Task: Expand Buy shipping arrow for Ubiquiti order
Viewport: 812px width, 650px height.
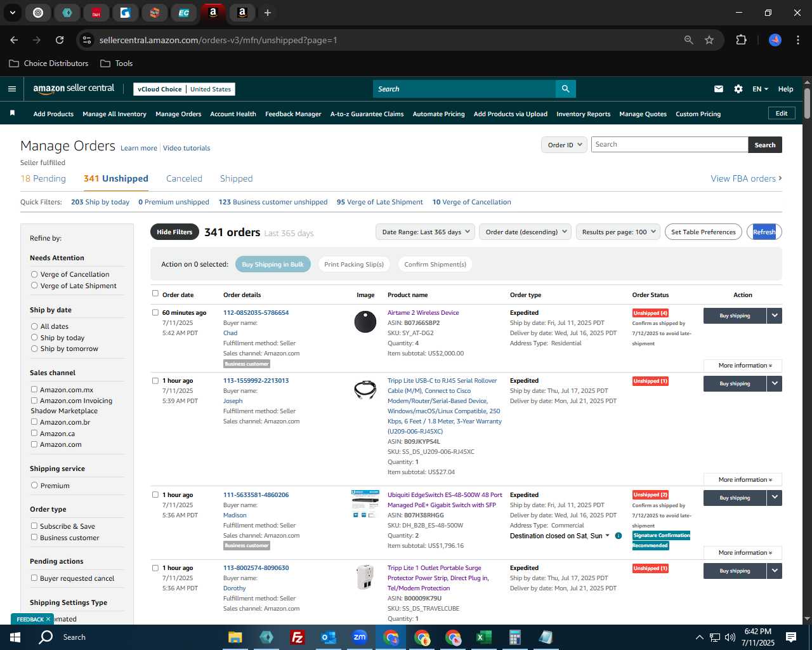Action: pyautogui.click(x=775, y=498)
